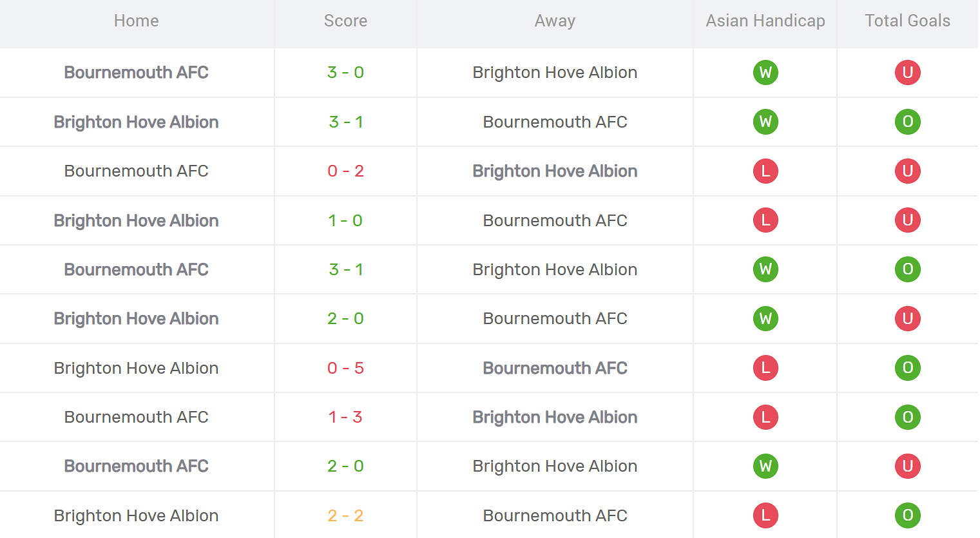The height and width of the screenshot is (538, 980).
Task: Click the W badge in the 3 - 0 row
Action: tap(765, 72)
